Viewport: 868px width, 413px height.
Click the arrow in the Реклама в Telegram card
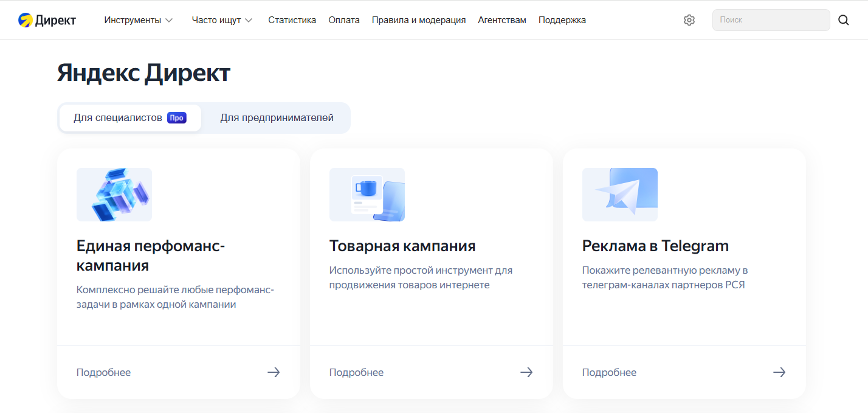click(779, 372)
